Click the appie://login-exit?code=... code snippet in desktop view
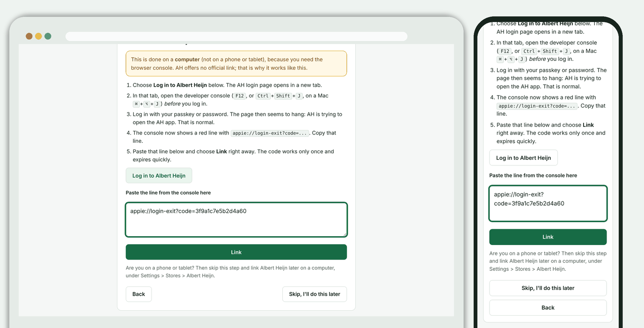Image resolution: width=644 pixels, height=328 pixels. tap(271, 133)
